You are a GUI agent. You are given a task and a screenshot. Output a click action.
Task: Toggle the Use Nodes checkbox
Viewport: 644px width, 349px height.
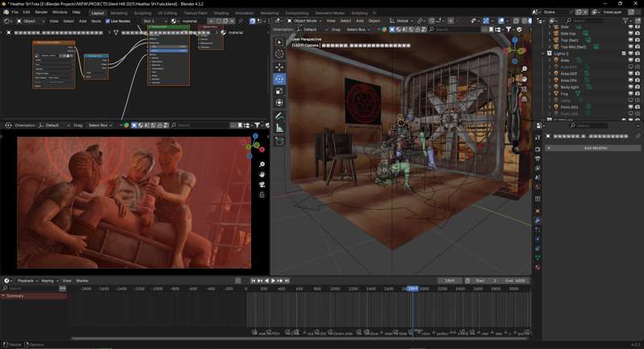pos(109,21)
